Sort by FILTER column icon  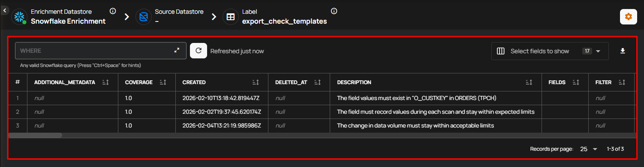(622, 82)
